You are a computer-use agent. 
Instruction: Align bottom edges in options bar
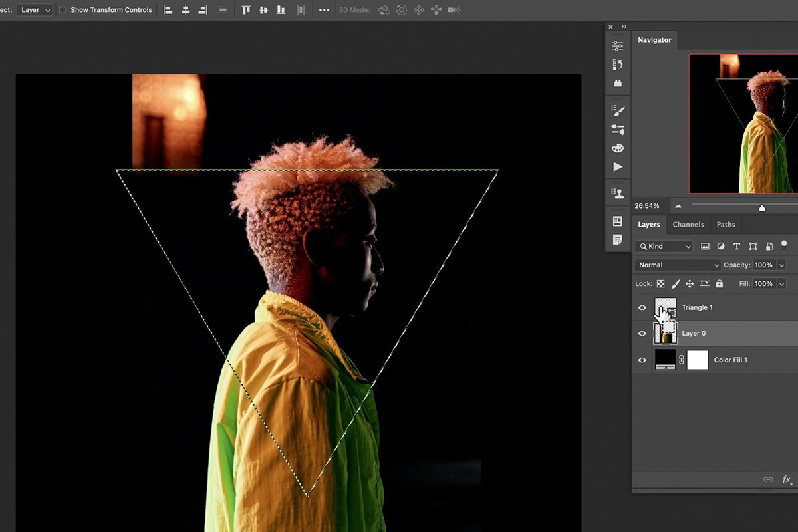(281, 10)
